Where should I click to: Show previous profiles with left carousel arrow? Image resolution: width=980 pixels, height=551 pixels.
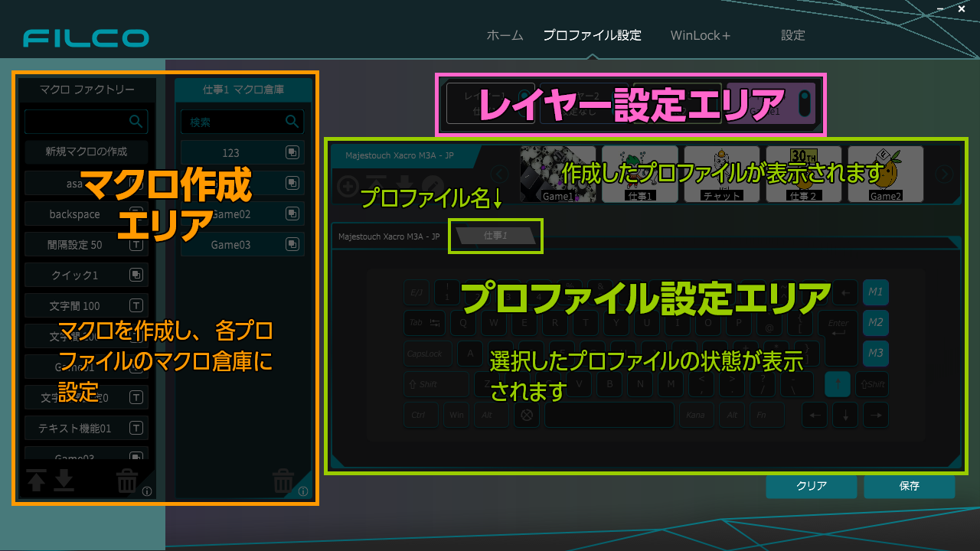coord(499,174)
